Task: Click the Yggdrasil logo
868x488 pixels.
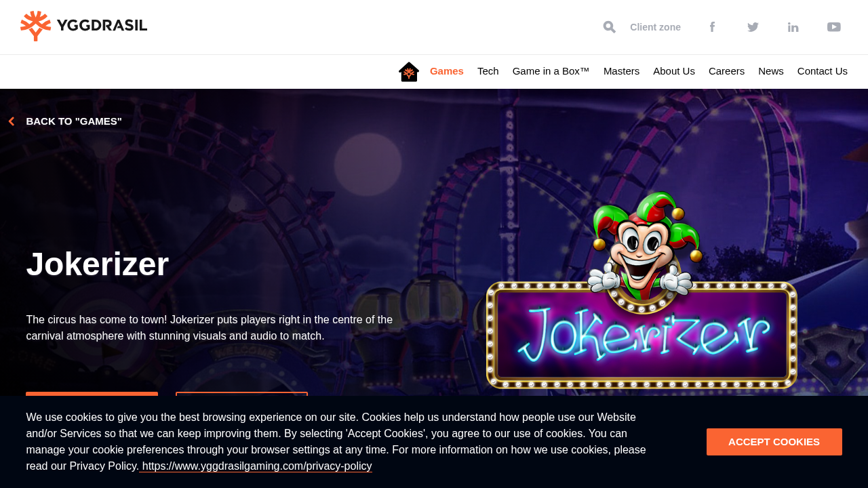Action: 83,26
